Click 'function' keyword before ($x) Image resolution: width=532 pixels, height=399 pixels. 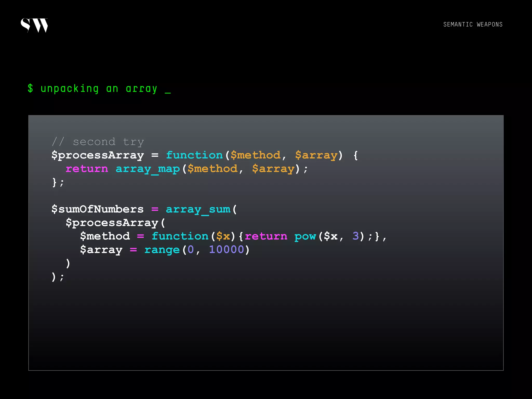pyautogui.click(x=180, y=236)
